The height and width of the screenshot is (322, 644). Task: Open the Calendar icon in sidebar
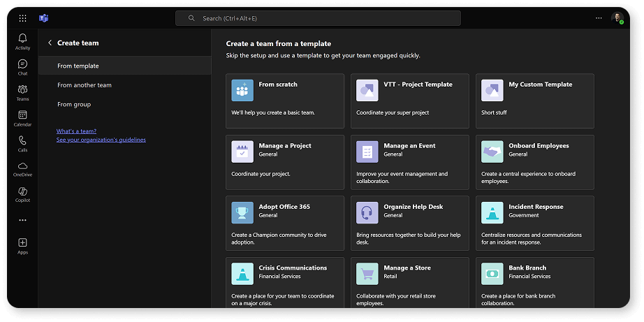click(x=22, y=115)
